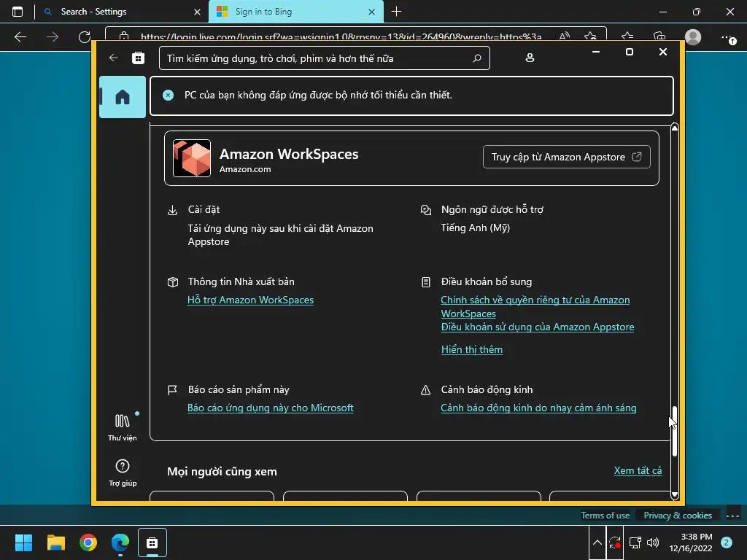747x560 pixels.
Task: Click the Edge favorites star icon
Action: tap(627, 36)
